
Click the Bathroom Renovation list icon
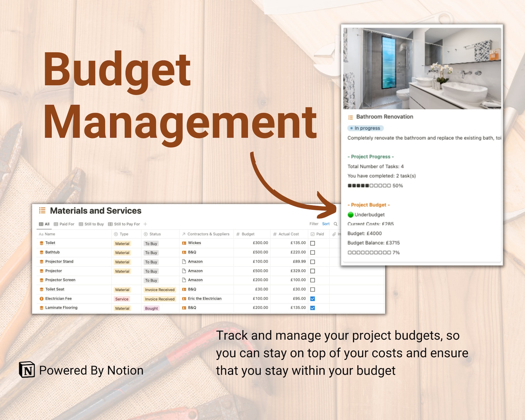(x=350, y=117)
